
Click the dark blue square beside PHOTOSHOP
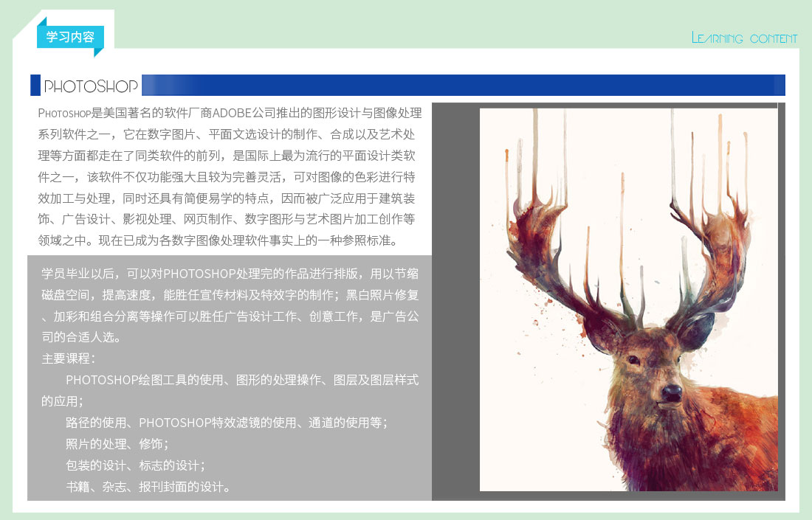[x=35, y=86]
